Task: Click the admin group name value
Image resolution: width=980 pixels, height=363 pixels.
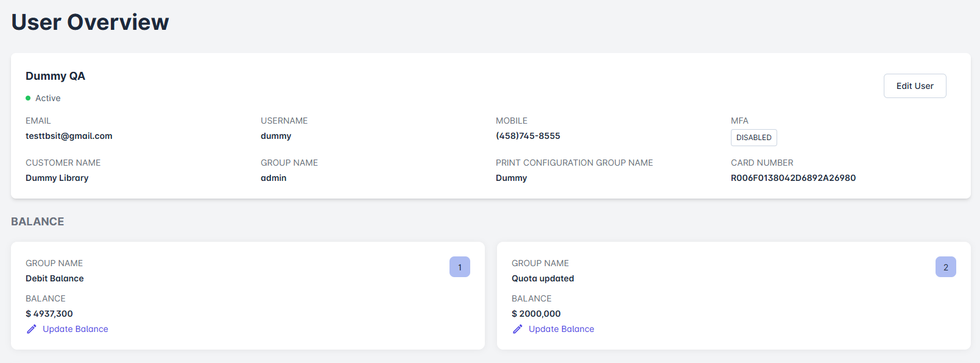Action: coord(273,178)
